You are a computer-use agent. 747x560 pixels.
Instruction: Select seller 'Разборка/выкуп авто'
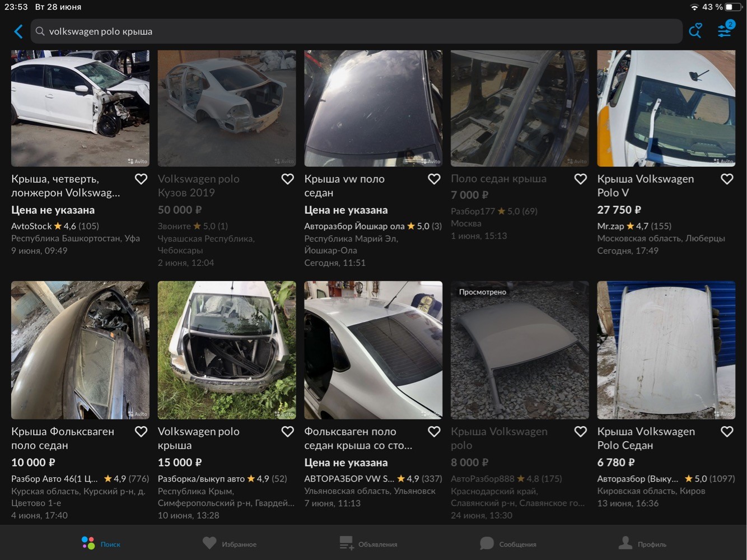tap(201, 479)
